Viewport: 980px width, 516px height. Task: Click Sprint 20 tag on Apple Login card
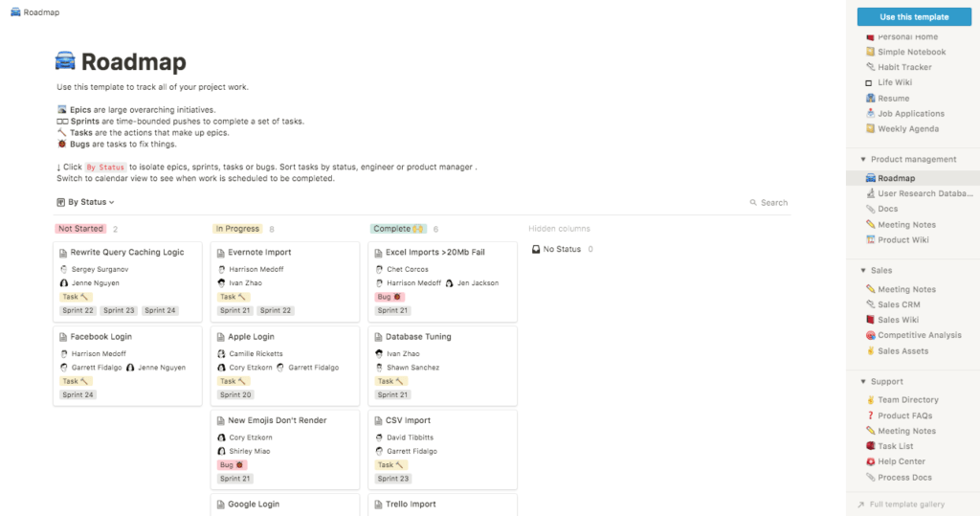click(235, 395)
